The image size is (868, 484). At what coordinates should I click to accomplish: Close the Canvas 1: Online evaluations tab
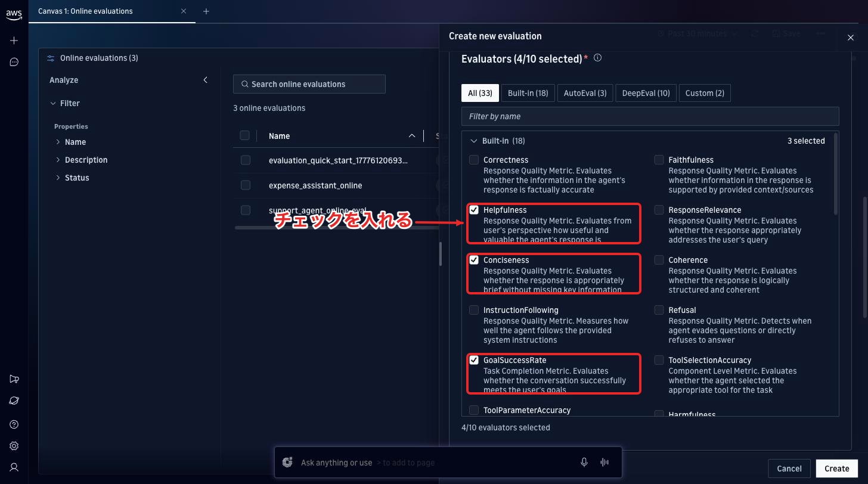[184, 11]
